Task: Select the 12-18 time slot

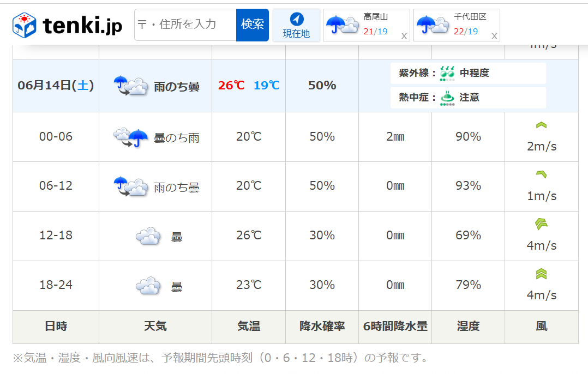Action: tap(56, 236)
